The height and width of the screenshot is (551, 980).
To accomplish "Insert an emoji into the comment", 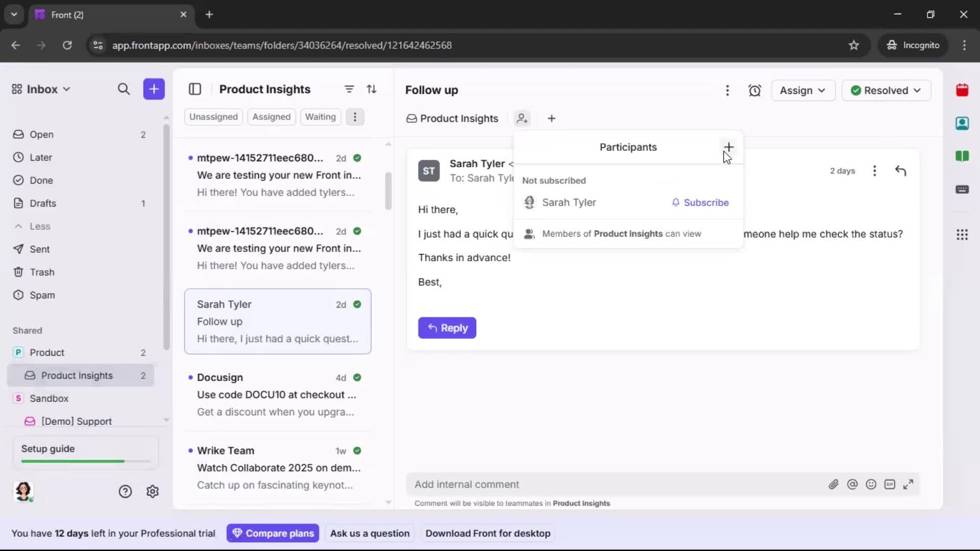I will pos(871,484).
